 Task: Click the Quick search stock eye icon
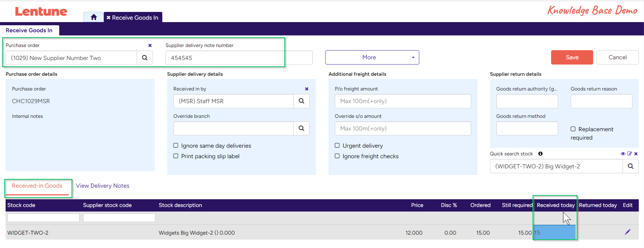(x=623, y=154)
